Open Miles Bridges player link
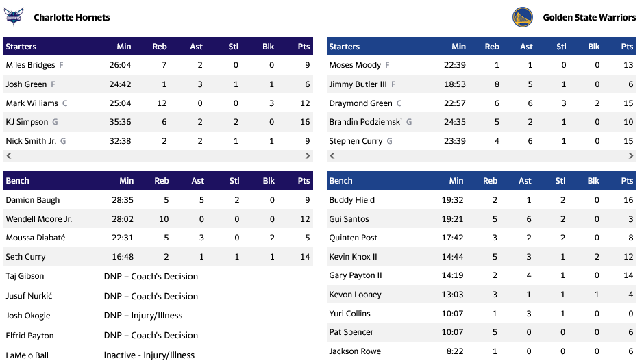Viewport: 644px width, 363px height. tap(31, 65)
